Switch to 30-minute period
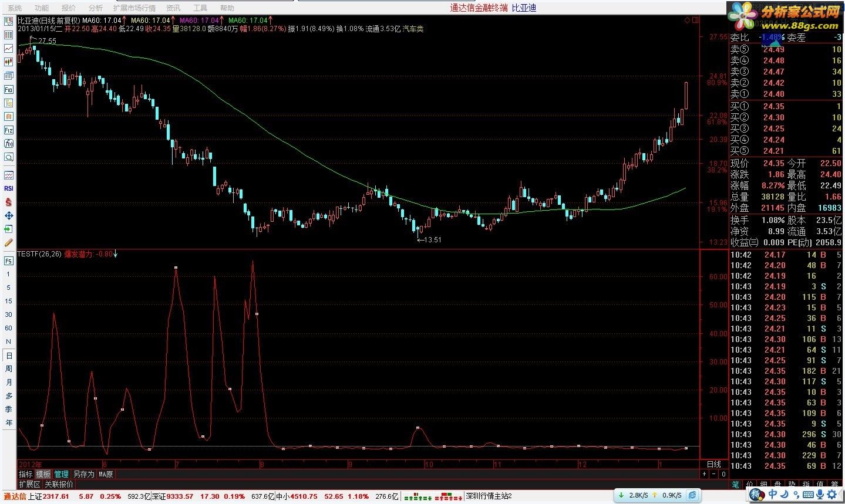The height and width of the screenshot is (504, 845). pos(8,314)
